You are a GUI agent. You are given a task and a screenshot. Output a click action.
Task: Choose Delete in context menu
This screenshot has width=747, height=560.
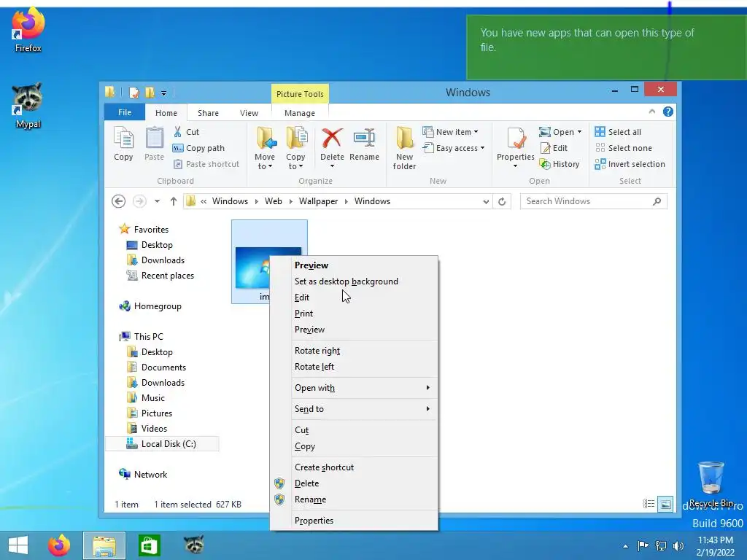pyautogui.click(x=354, y=483)
